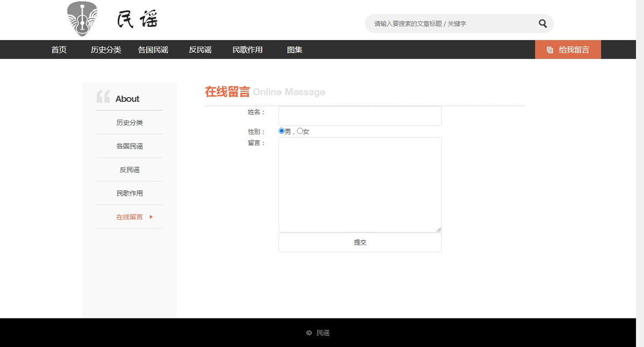Focus the 姓名 text field
Screen dimensions: 644x347
click(x=360, y=116)
